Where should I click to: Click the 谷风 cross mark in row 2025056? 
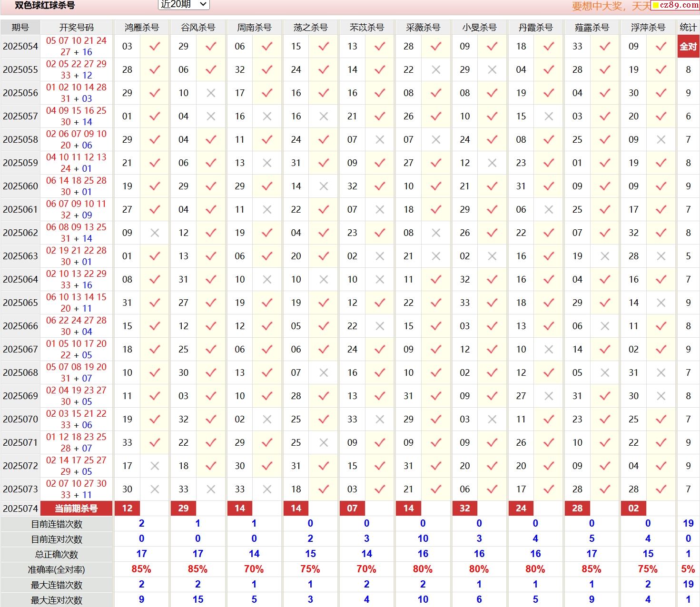click(211, 93)
